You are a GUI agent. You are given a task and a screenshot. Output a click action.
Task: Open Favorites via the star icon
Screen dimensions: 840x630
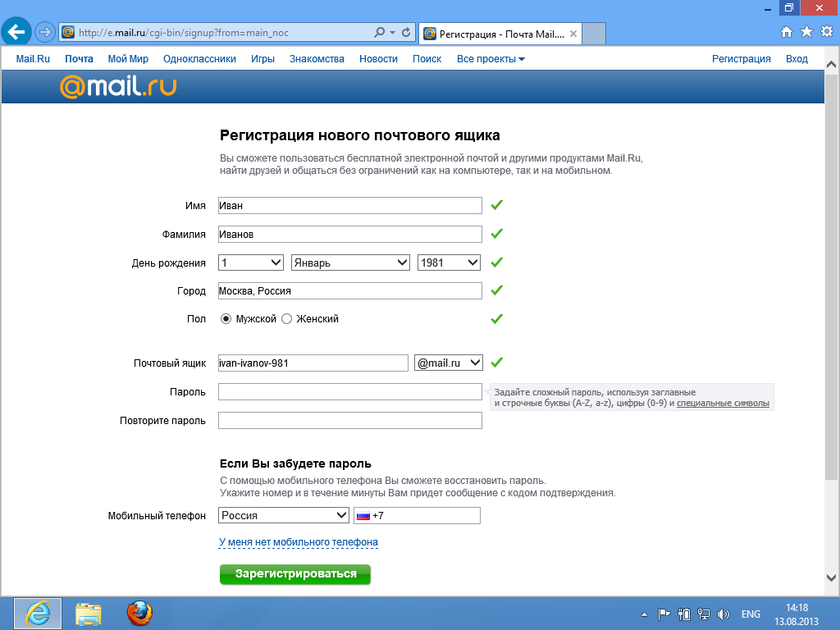(x=807, y=32)
